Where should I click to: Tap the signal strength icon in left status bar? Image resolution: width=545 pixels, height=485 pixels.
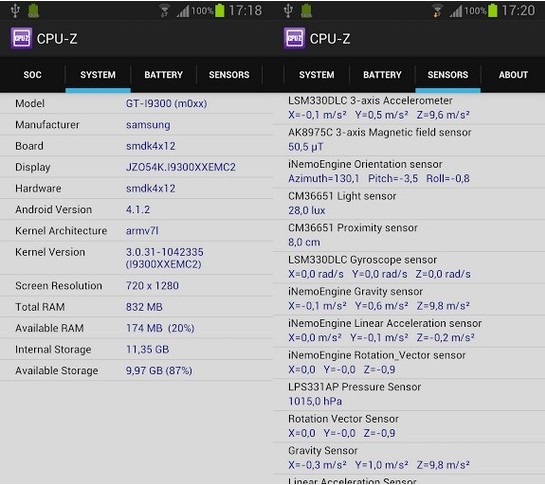coord(183,11)
